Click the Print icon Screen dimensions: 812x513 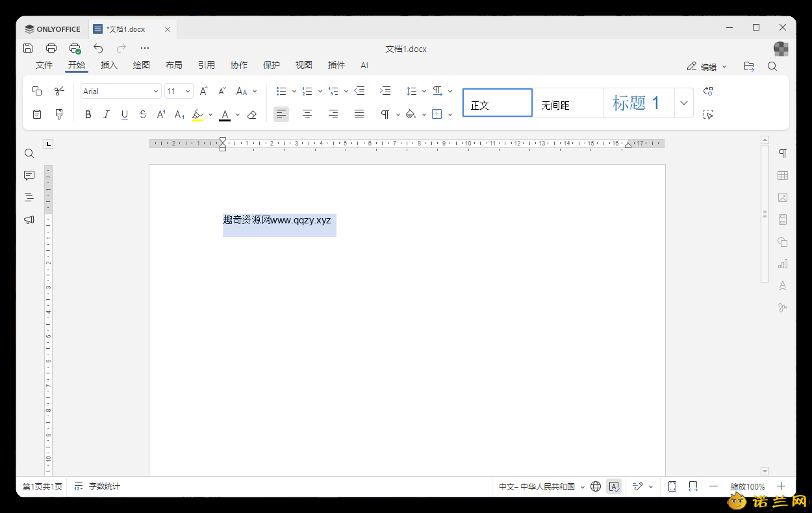tap(51, 48)
